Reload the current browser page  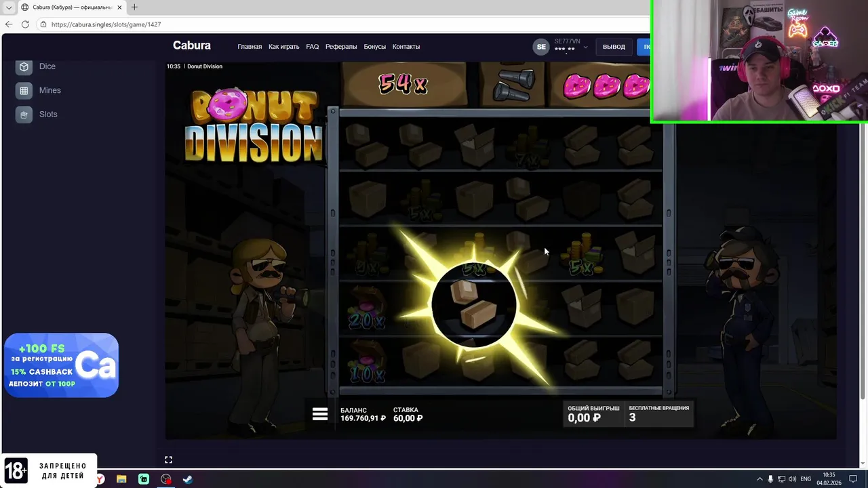[x=25, y=24]
